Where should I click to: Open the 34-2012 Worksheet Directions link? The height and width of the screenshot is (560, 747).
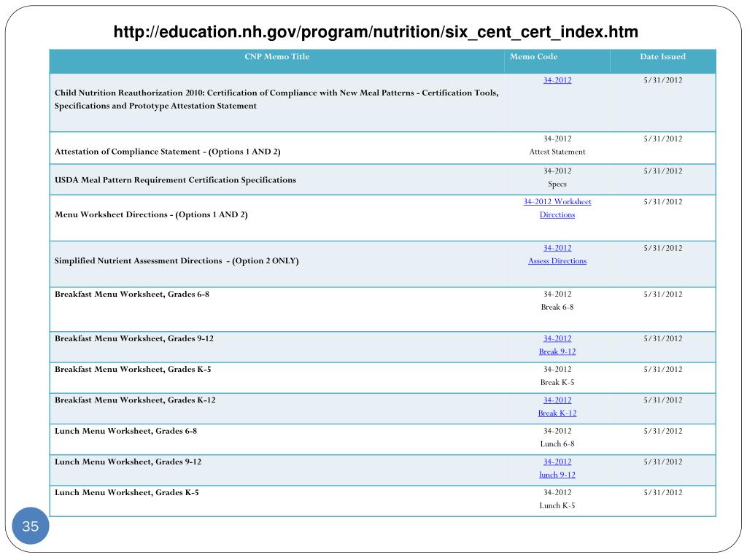pos(557,208)
